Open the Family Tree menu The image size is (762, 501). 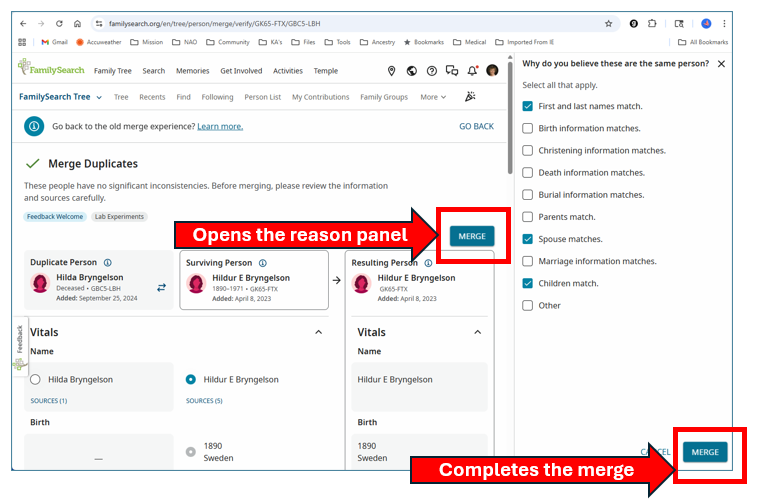point(113,71)
